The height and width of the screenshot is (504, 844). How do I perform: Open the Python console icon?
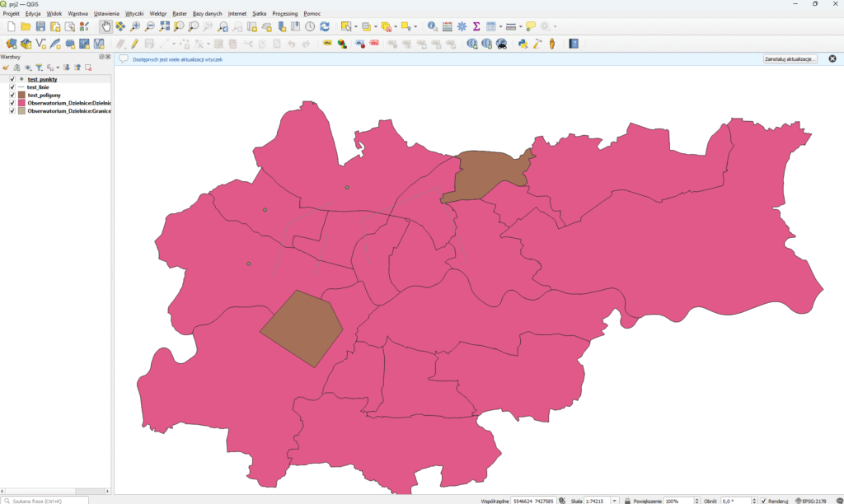coord(523,44)
